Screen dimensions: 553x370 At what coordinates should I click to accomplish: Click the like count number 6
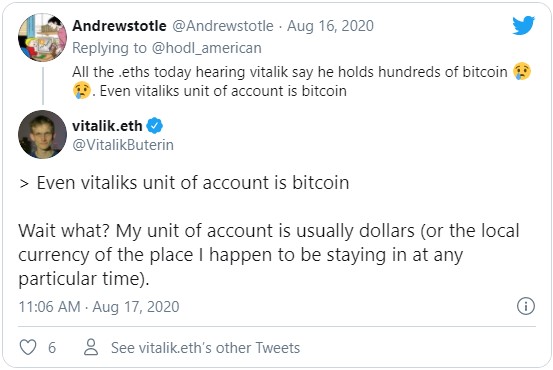(52, 348)
